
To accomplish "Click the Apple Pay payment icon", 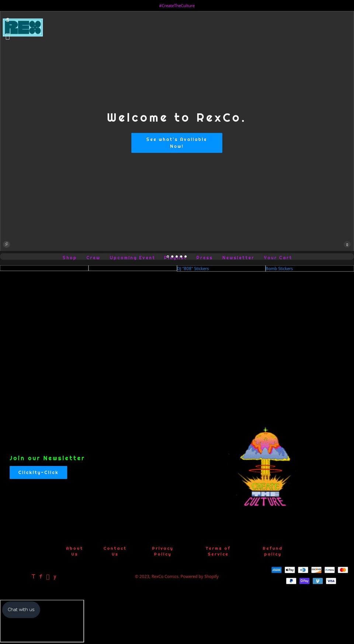I will pyautogui.click(x=290, y=570).
